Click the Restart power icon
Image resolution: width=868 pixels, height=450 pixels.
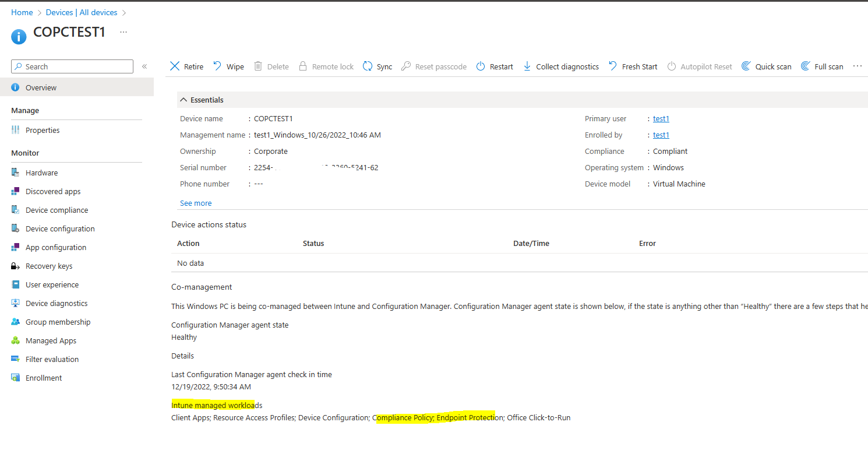pos(481,66)
